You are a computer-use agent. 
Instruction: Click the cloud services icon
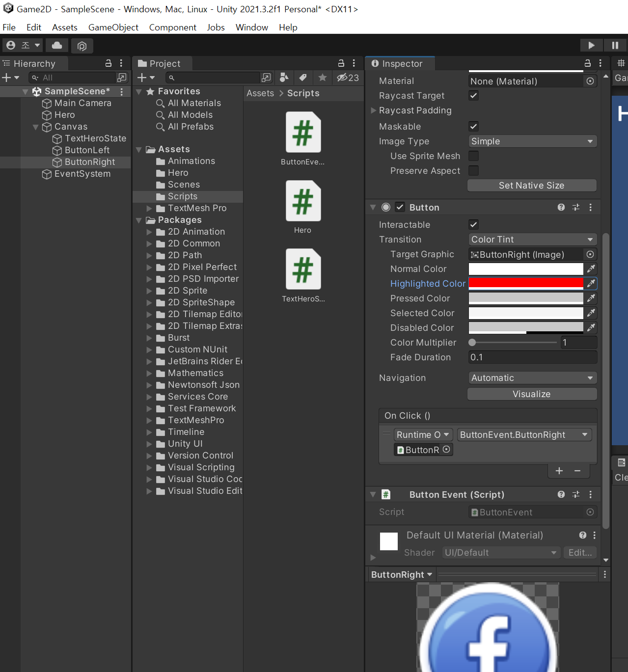[x=57, y=45]
